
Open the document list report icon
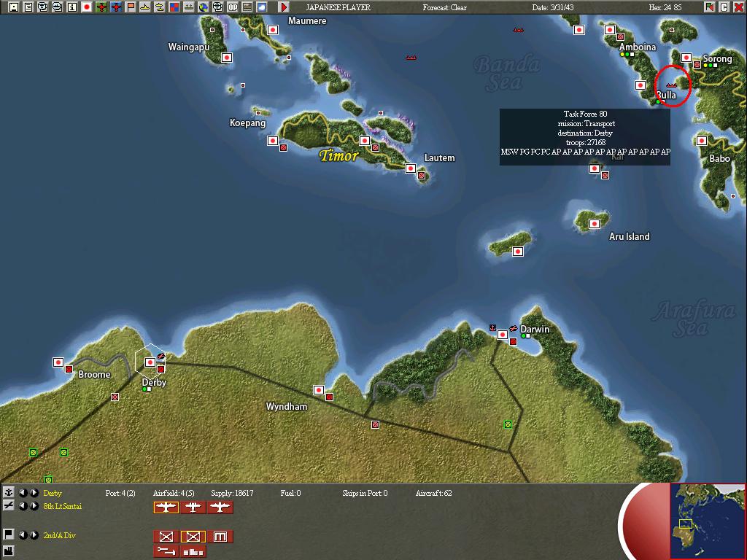pyautogui.click(x=28, y=7)
